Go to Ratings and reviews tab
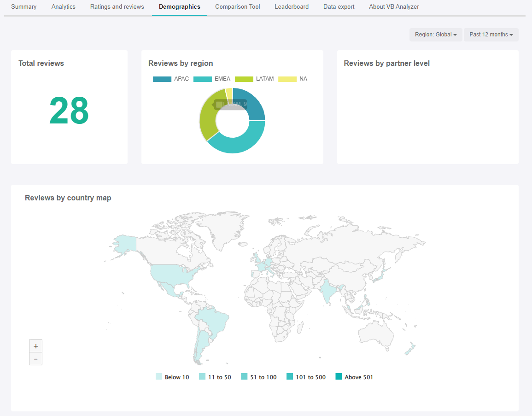The image size is (532, 416). point(117,7)
